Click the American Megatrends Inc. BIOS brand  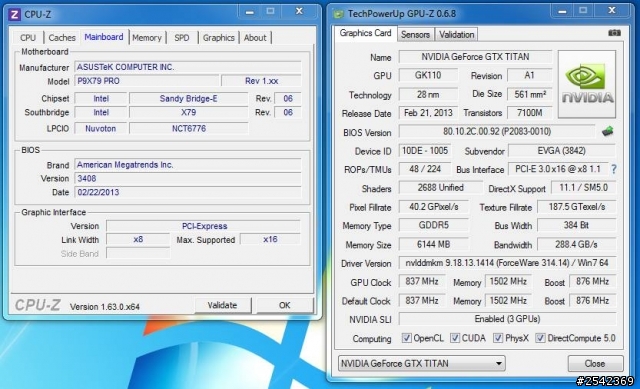(x=188, y=165)
